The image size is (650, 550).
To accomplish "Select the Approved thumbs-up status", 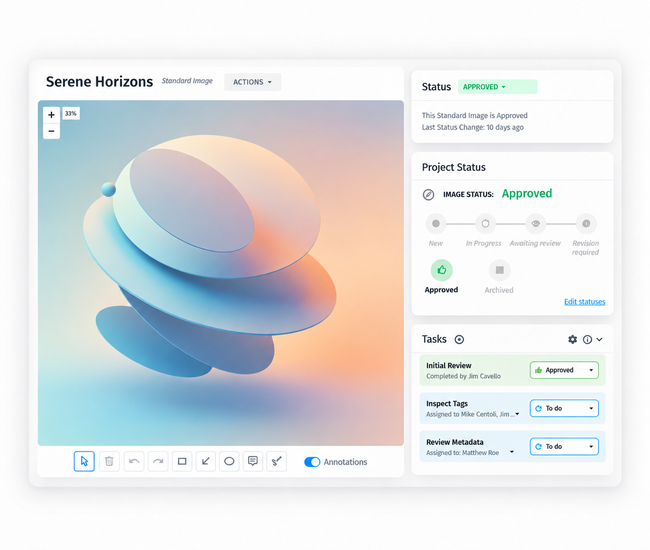I will (442, 270).
